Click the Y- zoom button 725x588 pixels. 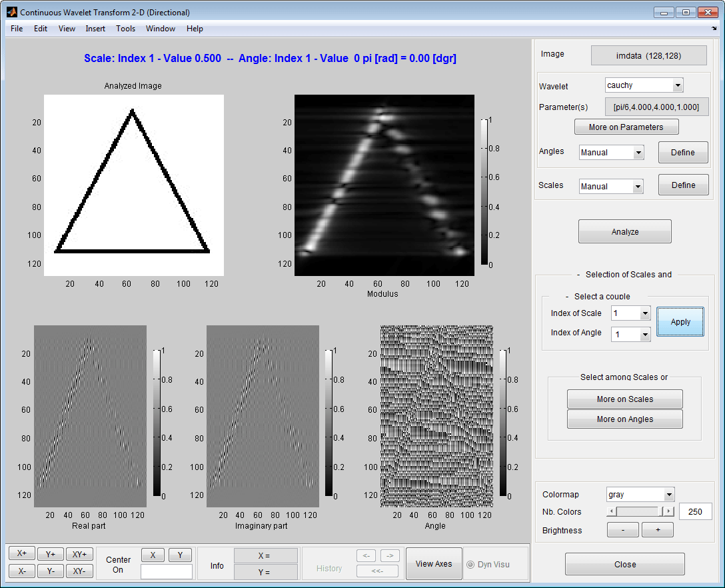point(51,571)
